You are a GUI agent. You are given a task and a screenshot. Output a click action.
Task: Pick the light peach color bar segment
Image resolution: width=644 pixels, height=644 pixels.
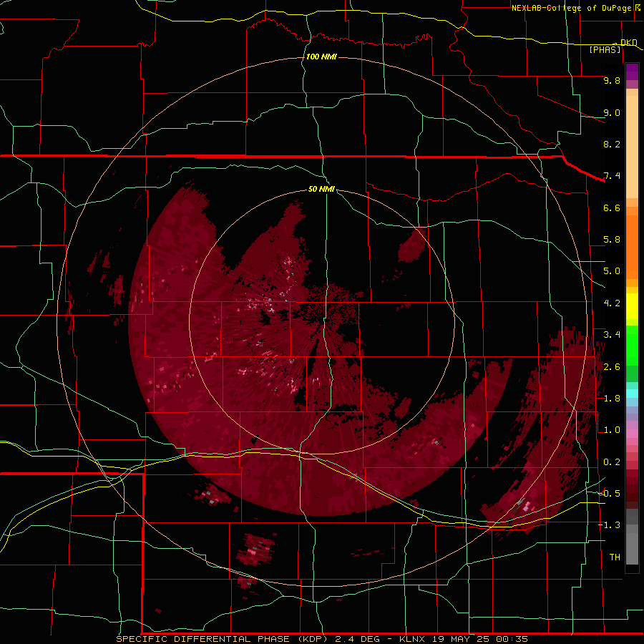pos(632,148)
